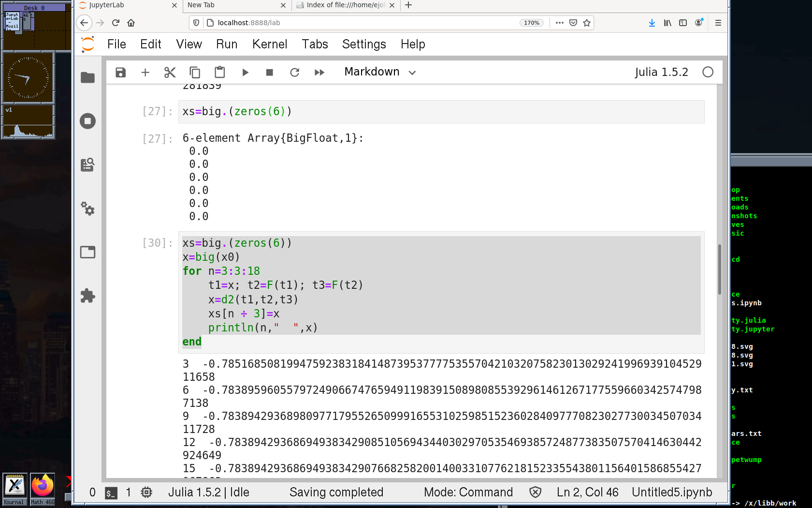Screen dimensions: 812x508
Task: Open the cell type Markdown dropdown
Action: (x=380, y=72)
